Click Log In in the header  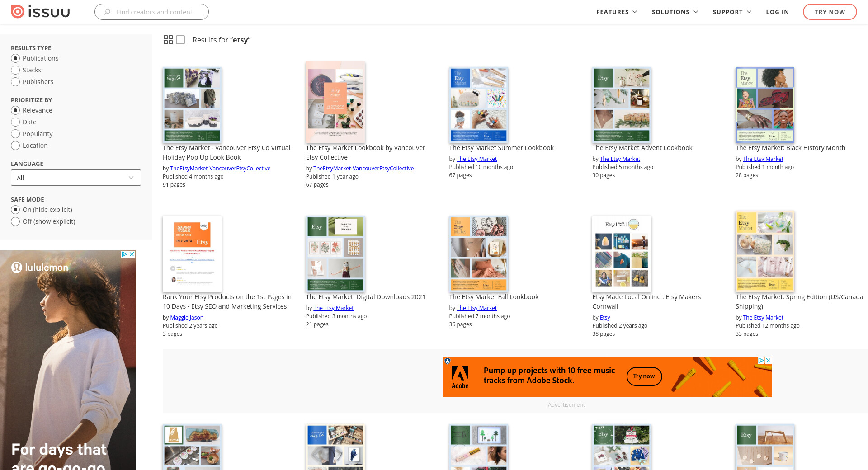click(x=777, y=12)
